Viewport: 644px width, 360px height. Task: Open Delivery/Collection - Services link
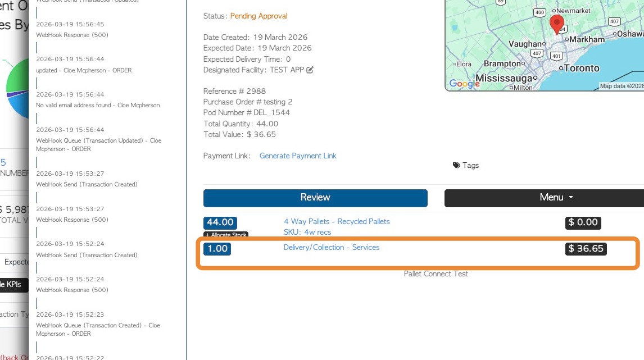click(x=332, y=247)
